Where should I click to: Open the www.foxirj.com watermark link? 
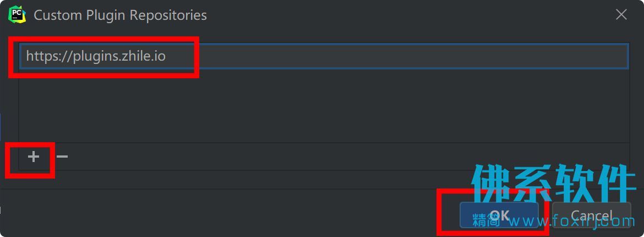(x=572, y=222)
